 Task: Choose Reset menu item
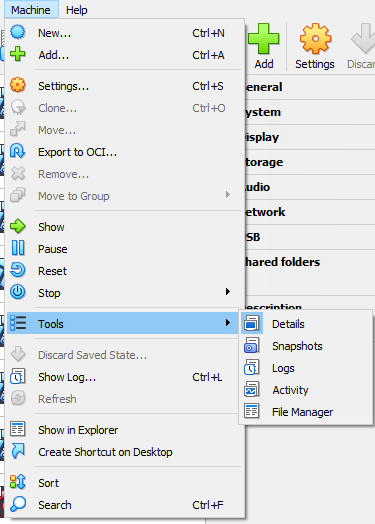click(124, 271)
